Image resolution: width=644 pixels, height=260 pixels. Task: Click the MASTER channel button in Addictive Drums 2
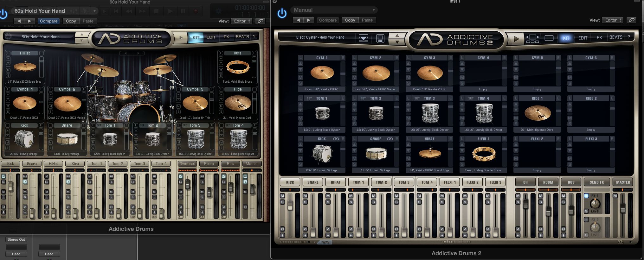click(623, 182)
